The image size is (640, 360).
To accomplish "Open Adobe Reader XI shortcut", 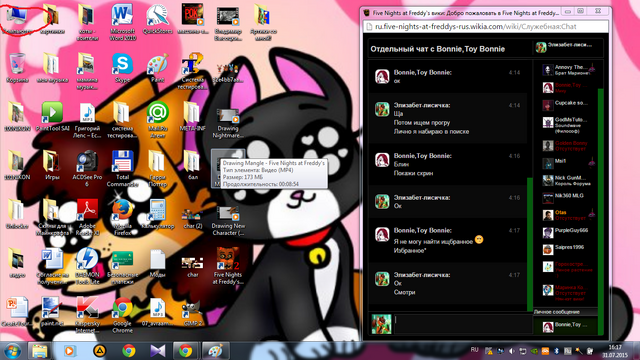I will [x=87, y=217].
